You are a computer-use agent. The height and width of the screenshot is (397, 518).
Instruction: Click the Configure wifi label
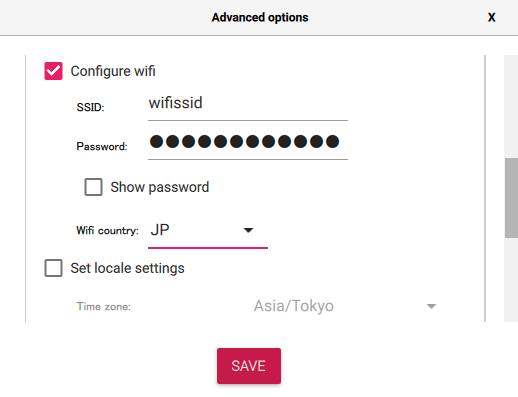113,71
